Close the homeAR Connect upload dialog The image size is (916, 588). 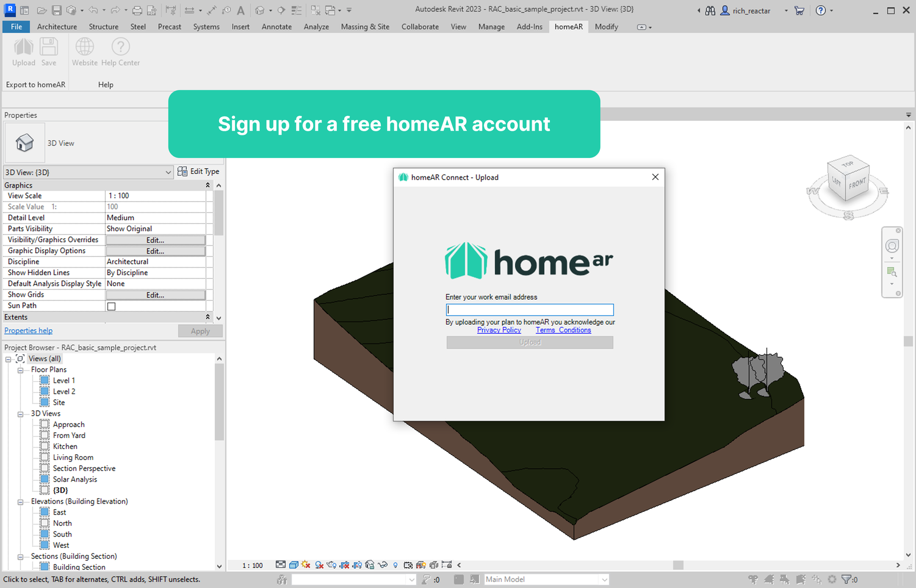(x=655, y=177)
